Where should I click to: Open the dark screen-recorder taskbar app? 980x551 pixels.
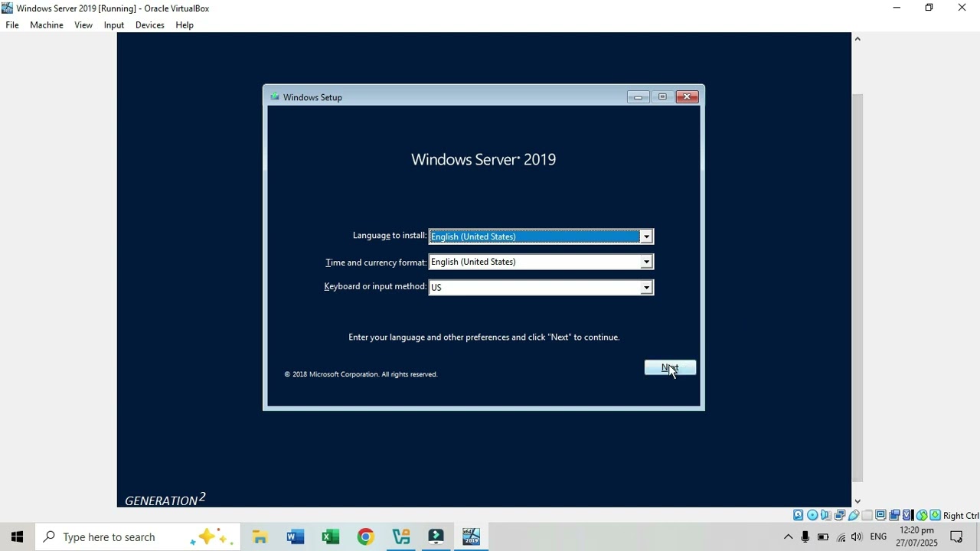point(436,537)
